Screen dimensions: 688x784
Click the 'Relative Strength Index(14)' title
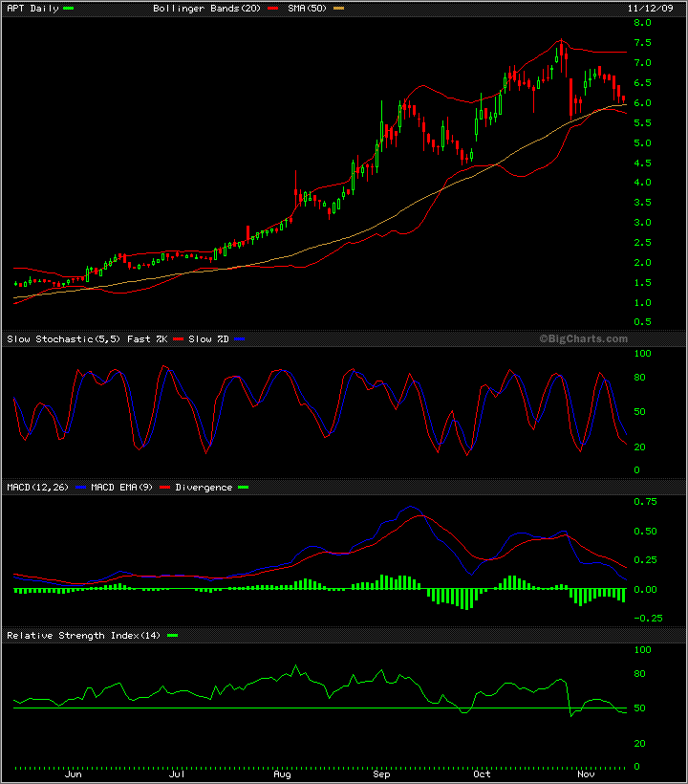point(83,636)
